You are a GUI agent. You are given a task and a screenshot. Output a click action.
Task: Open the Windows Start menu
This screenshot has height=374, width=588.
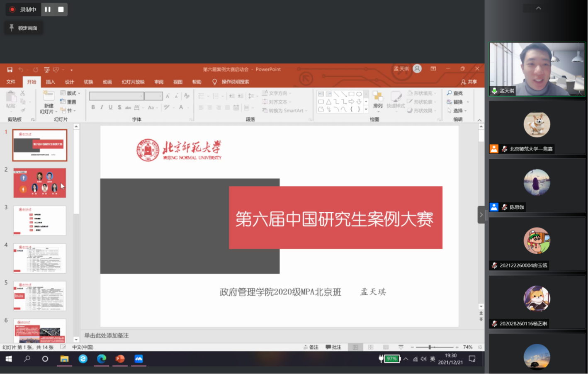9,359
